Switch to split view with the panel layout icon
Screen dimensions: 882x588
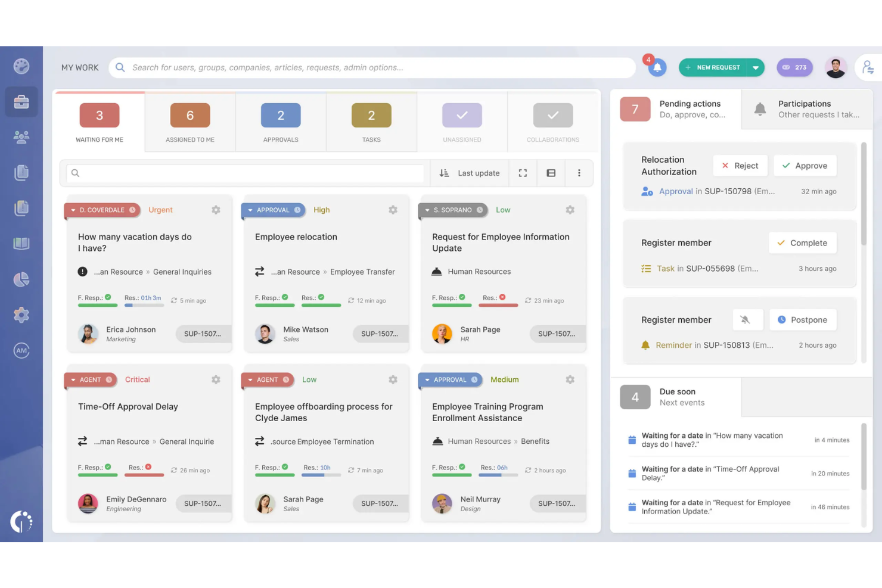[551, 173]
